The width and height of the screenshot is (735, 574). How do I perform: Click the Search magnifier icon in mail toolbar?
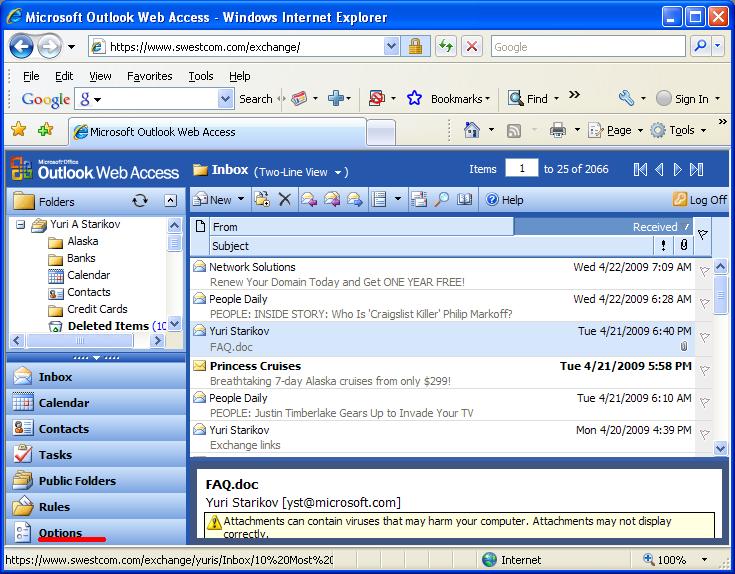click(441, 200)
